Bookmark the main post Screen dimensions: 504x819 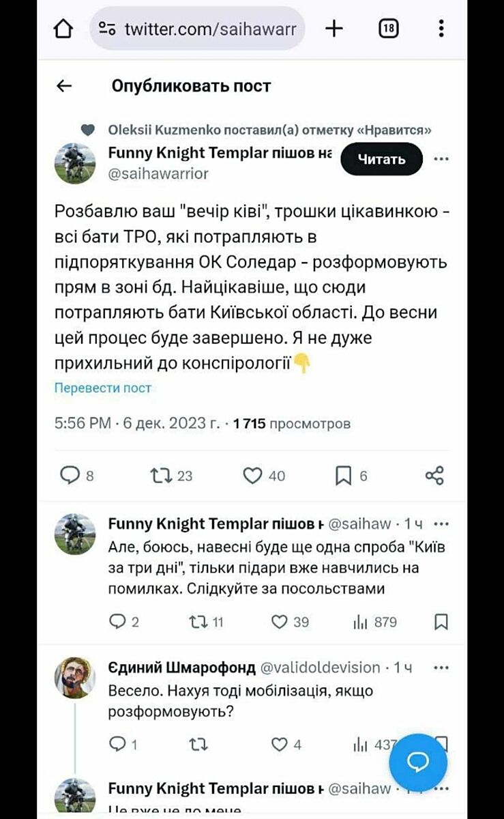pos(344,475)
